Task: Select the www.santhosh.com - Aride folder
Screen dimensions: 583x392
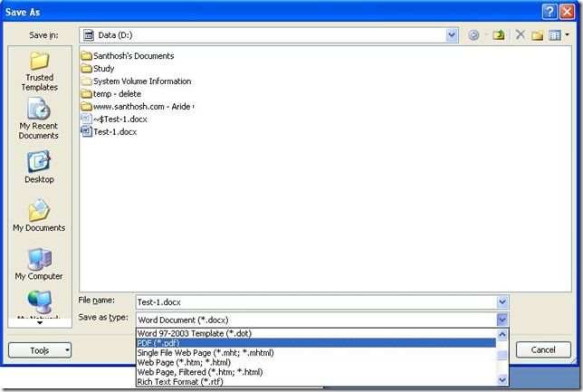Action: [x=138, y=106]
